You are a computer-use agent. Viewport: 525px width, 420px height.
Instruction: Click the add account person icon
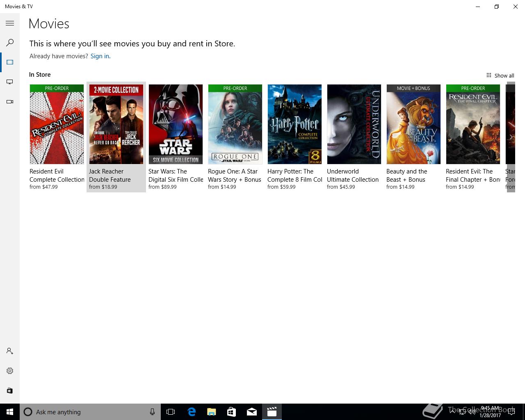10,351
